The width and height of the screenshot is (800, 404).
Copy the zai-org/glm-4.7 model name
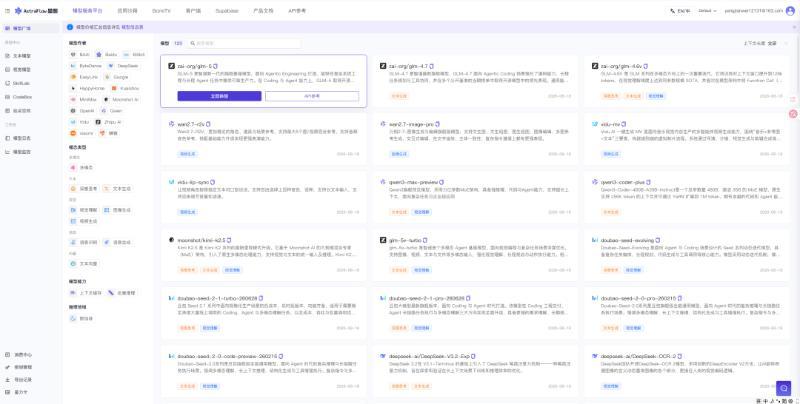point(432,66)
